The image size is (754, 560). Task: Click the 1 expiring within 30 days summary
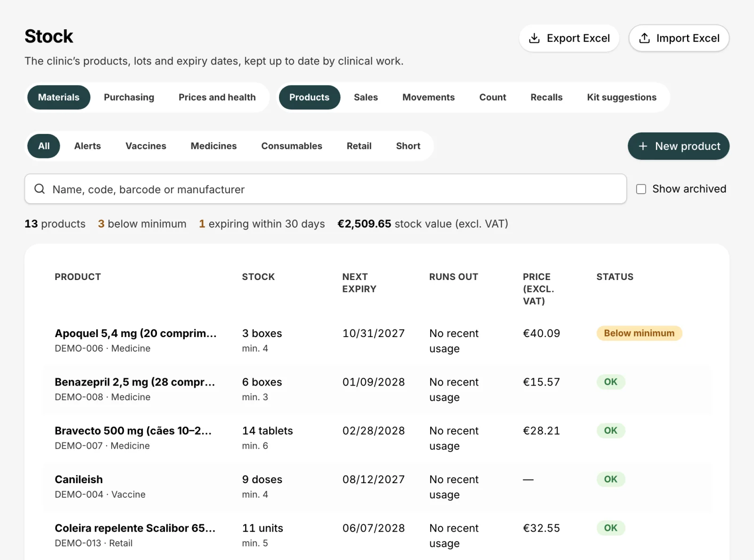click(x=262, y=224)
